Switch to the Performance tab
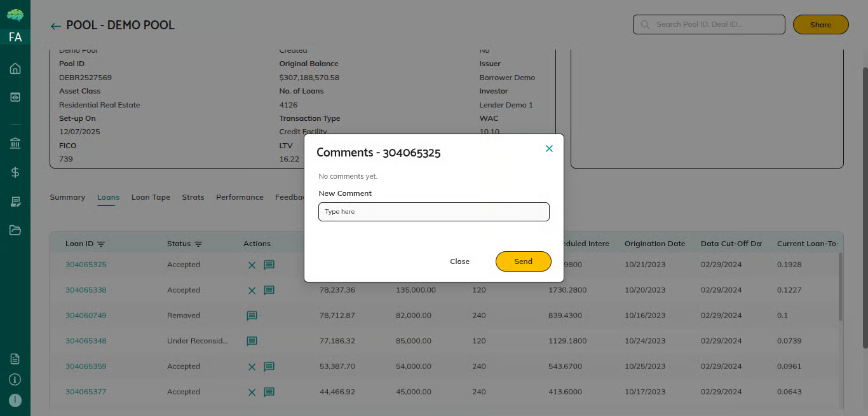This screenshot has width=868, height=416. pos(240,197)
